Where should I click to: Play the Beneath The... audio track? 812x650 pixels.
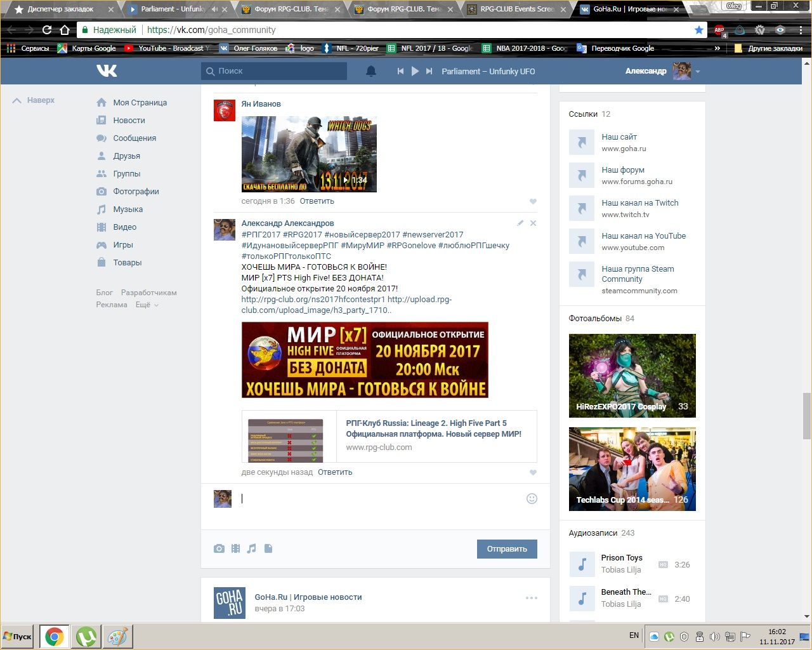click(x=582, y=599)
